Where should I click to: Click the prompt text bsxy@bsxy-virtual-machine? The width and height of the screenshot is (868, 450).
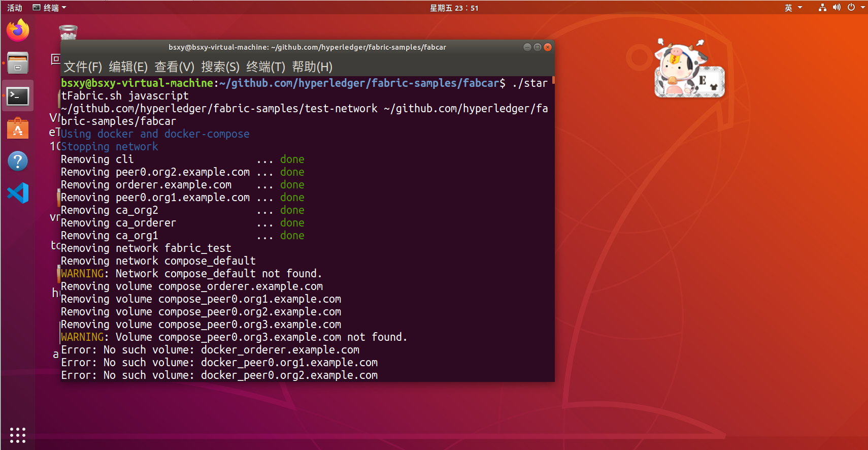pyautogui.click(x=137, y=83)
